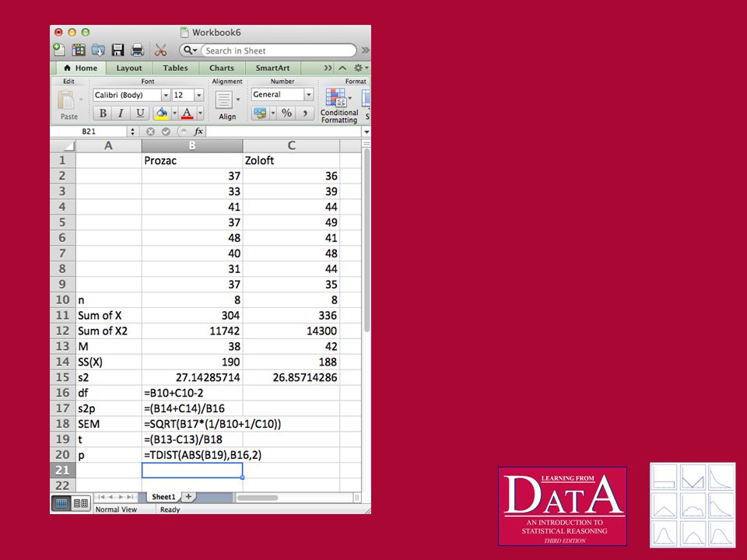Apply comma style format
The width and height of the screenshot is (747, 560).
[x=304, y=114]
